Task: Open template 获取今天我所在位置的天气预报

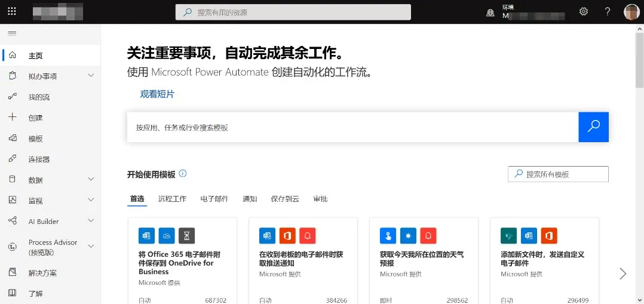Action: [x=422, y=259]
